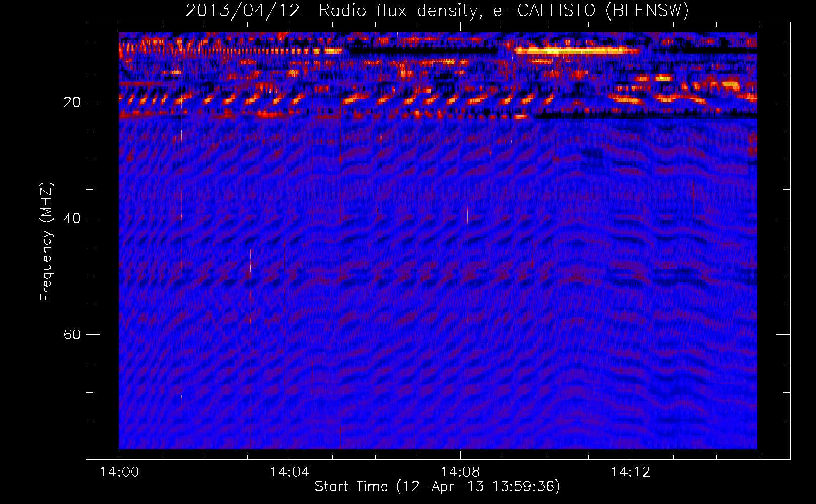Click the '14:12' time tick label
816x504 pixels.
tap(630, 472)
